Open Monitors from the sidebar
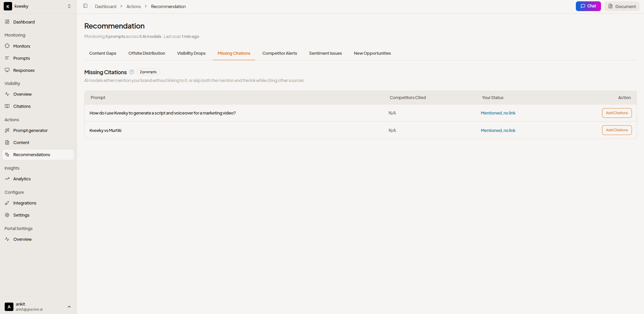Image resolution: width=644 pixels, height=314 pixels. [21, 46]
